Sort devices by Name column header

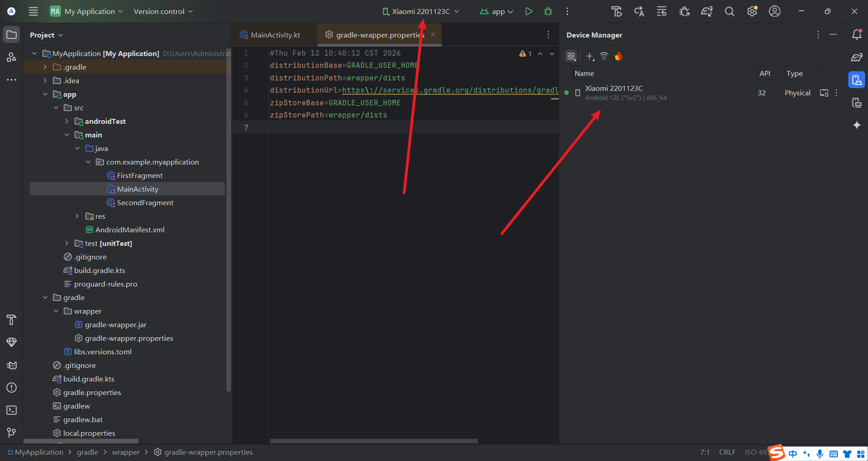(584, 73)
